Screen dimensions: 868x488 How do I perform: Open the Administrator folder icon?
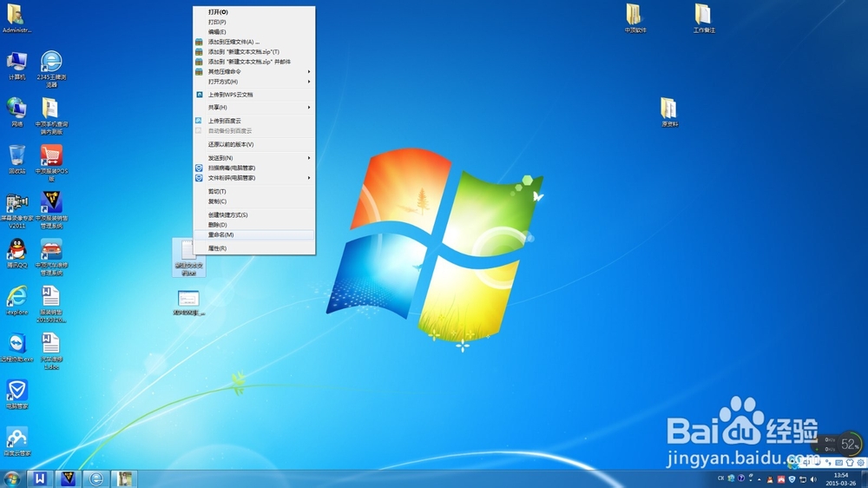(x=16, y=17)
